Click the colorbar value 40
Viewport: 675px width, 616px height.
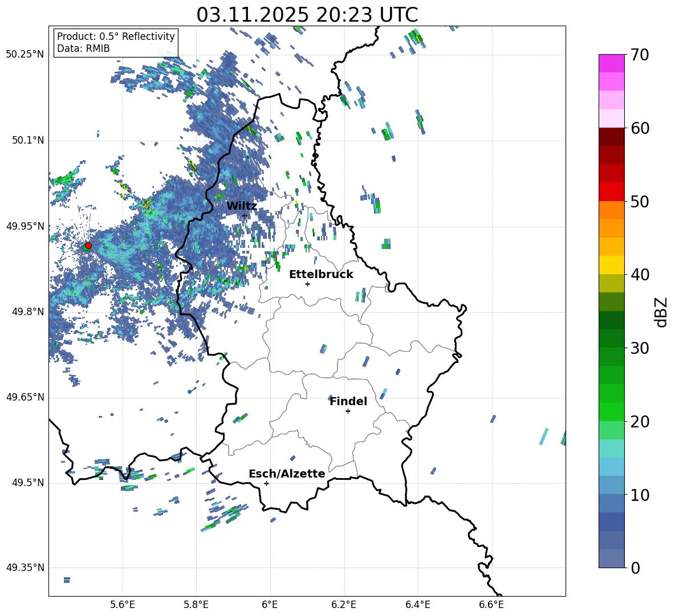point(640,275)
